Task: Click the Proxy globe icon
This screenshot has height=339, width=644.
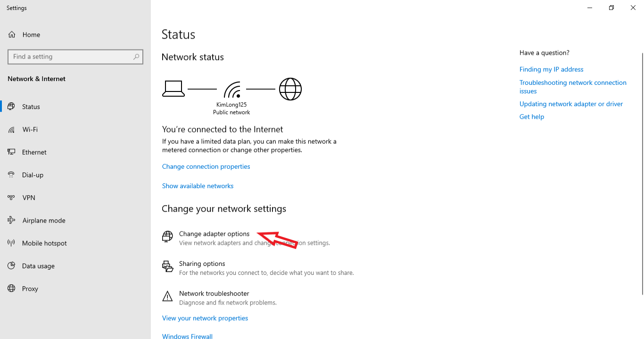Action: (x=12, y=289)
